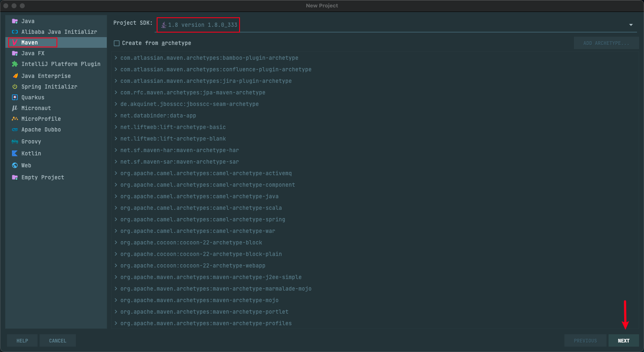The image size is (644, 352).
Task: Select Groovy in project type list
Action: (56, 141)
